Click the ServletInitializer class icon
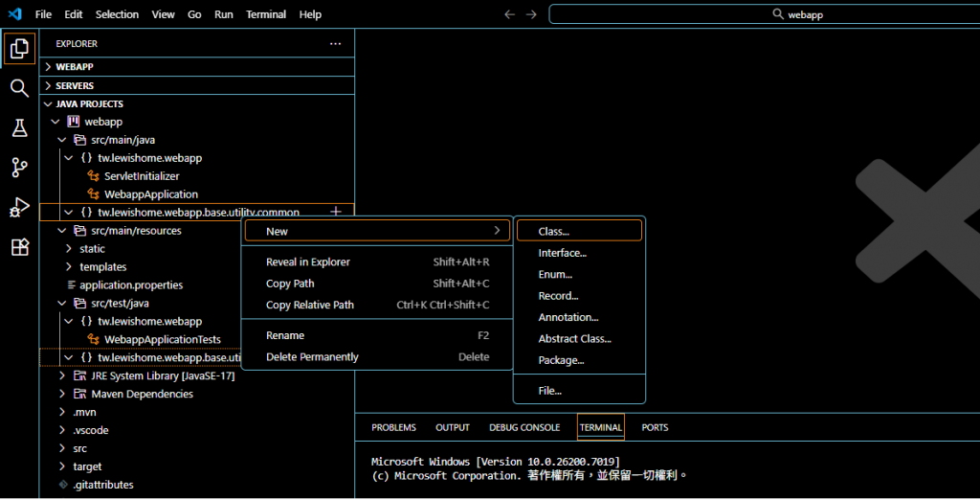980x500 pixels. pos(93,176)
